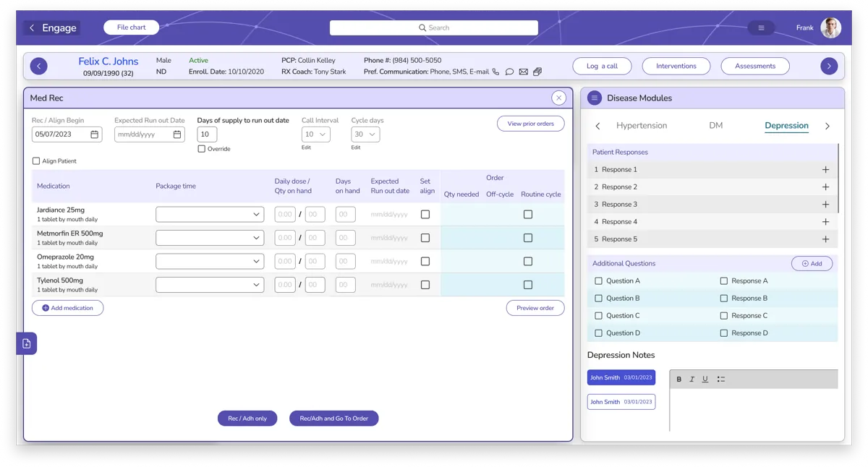The height and width of the screenshot is (467, 868).
Task: Select the highlighted John Smith note entry
Action: click(621, 377)
